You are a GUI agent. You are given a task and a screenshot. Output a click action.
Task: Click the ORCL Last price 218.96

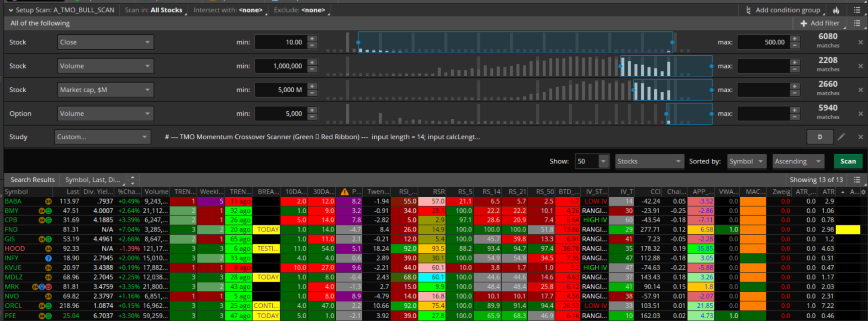coord(69,306)
